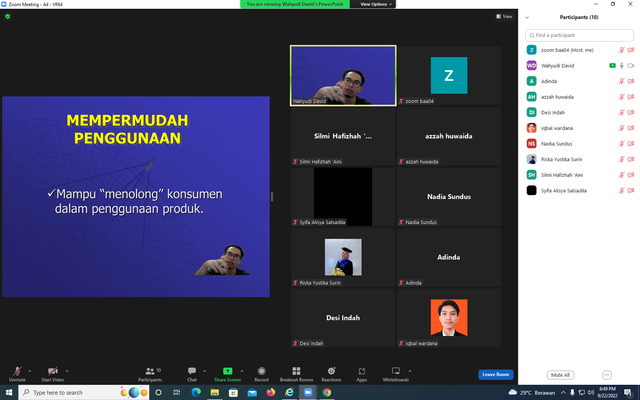Image resolution: width=640 pixels, height=400 pixels.
Task: Open the Chat panel
Action: pyautogui.click(x=192, y=373)
